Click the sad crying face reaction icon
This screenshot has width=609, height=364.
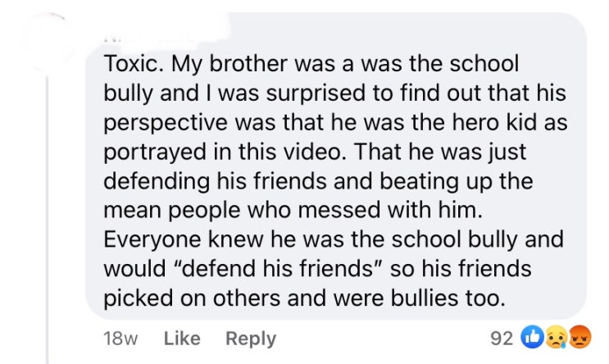pos(557,337)
